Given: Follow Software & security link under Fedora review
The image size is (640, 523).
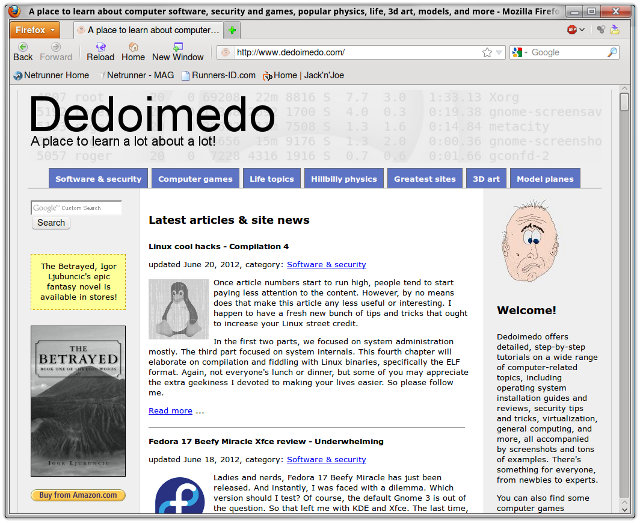Looking at the screenshot, I should tap(326, 459).
